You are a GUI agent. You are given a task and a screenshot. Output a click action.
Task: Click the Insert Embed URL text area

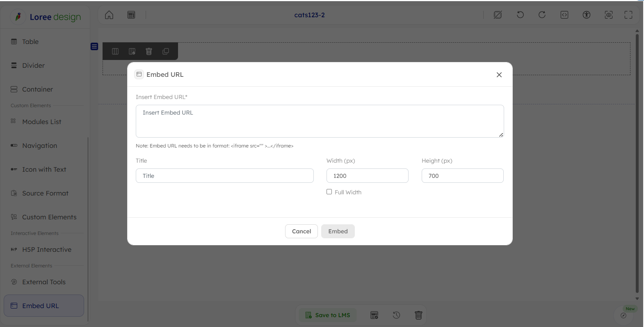(320, 121)
